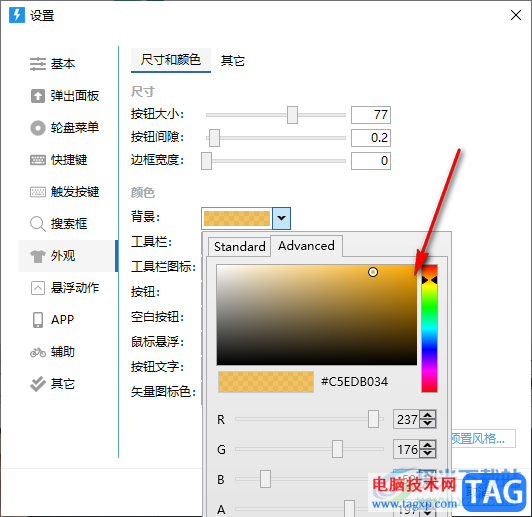Screen dimensions: 532x517
Task: Click the 空白按钮: label
Action: [157, 317]
